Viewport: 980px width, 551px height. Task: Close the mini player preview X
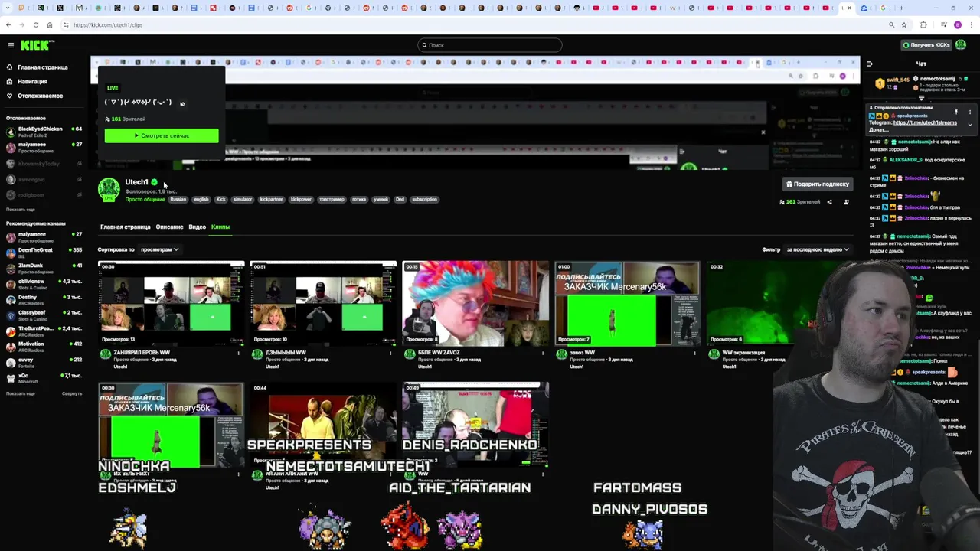coord(763,132)
